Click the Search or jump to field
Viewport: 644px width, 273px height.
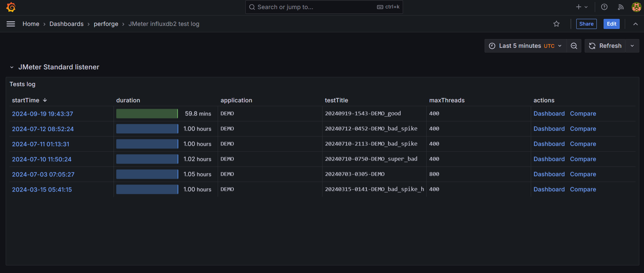[324, 7]
